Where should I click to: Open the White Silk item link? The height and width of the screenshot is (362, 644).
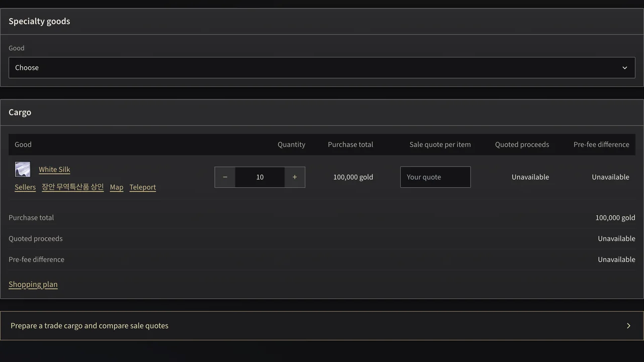pos(54,169)
